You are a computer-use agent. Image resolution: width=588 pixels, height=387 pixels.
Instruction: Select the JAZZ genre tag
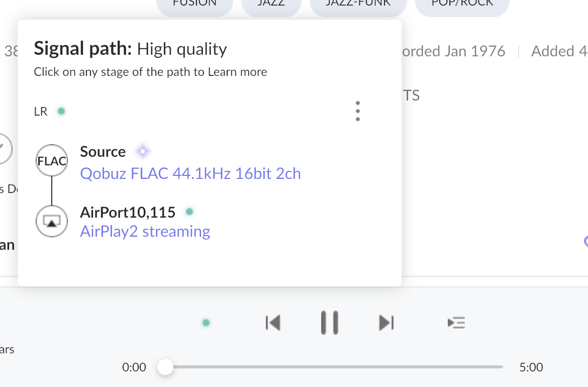(271, 5)
